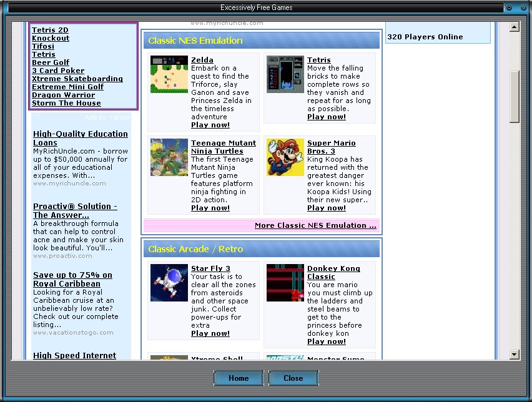This screenshot has width=532, height=402.
Task: Open the 3 Card Poker link
Action: [58, 71]
